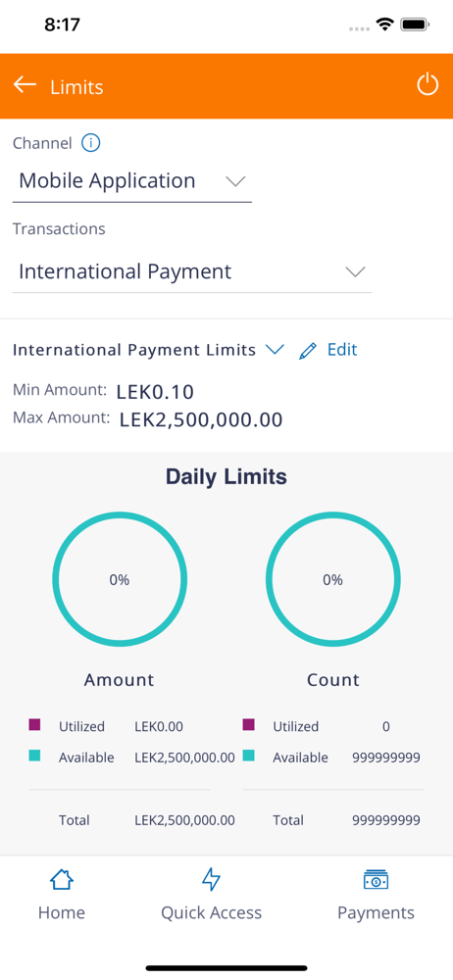
Task: Tap the Count daily limit ring
Action: coord(332,579)
